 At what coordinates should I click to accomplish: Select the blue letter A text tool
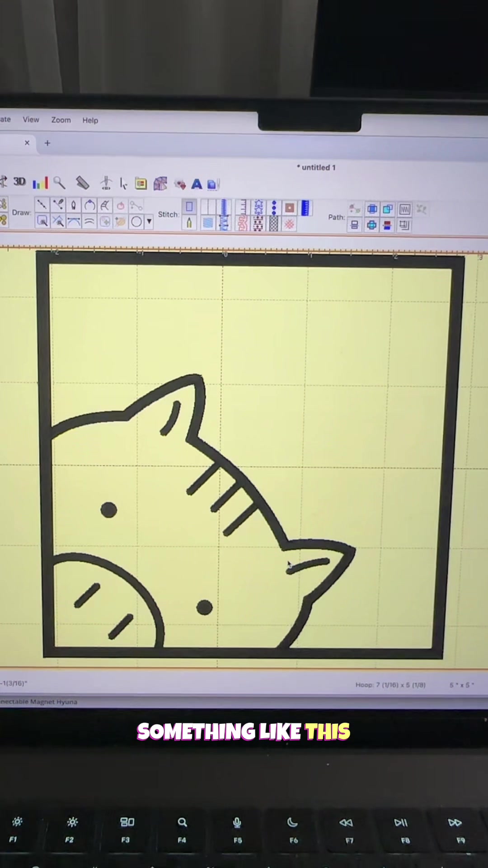tap(197, 184)
